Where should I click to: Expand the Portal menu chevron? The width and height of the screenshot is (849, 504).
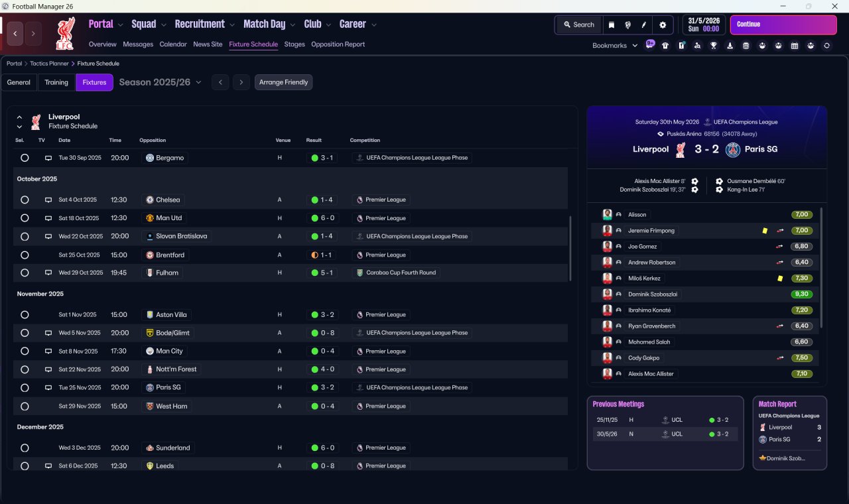point(120,25)
